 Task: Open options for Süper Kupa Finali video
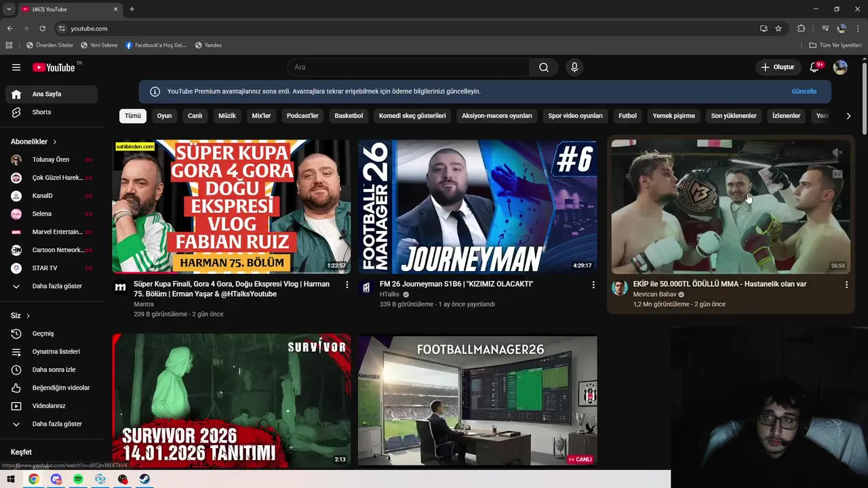[347, 285]
